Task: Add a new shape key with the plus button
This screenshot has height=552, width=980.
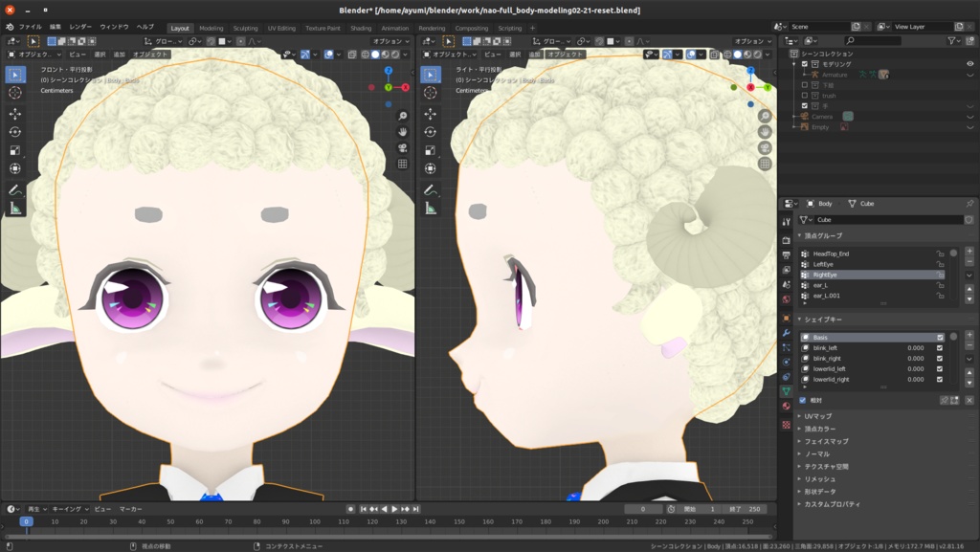Action: [969, 335]
